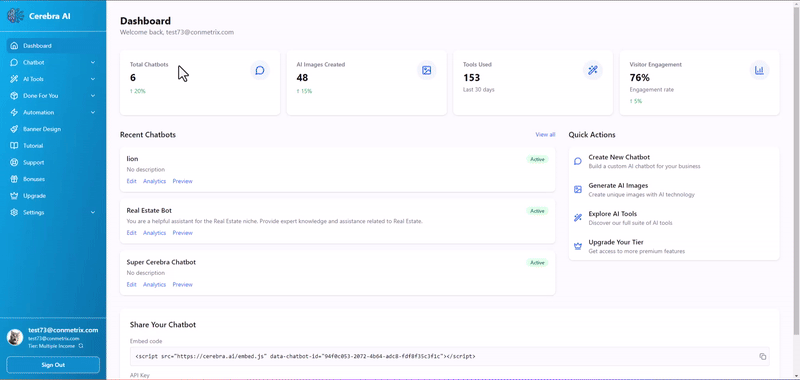This screenshot has width=800, height=380.
Task: Click the Visitor Engagement bar chart icon
Action: click(760, 70)
